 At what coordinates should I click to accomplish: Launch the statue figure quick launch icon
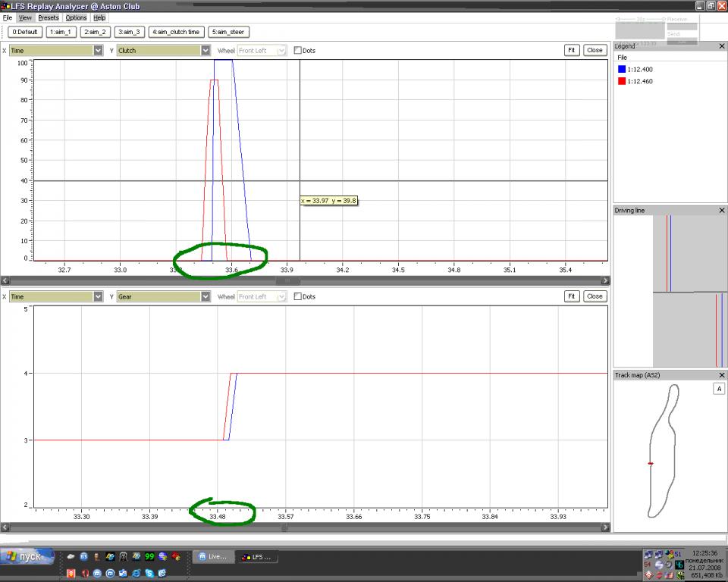coord(96,556)
